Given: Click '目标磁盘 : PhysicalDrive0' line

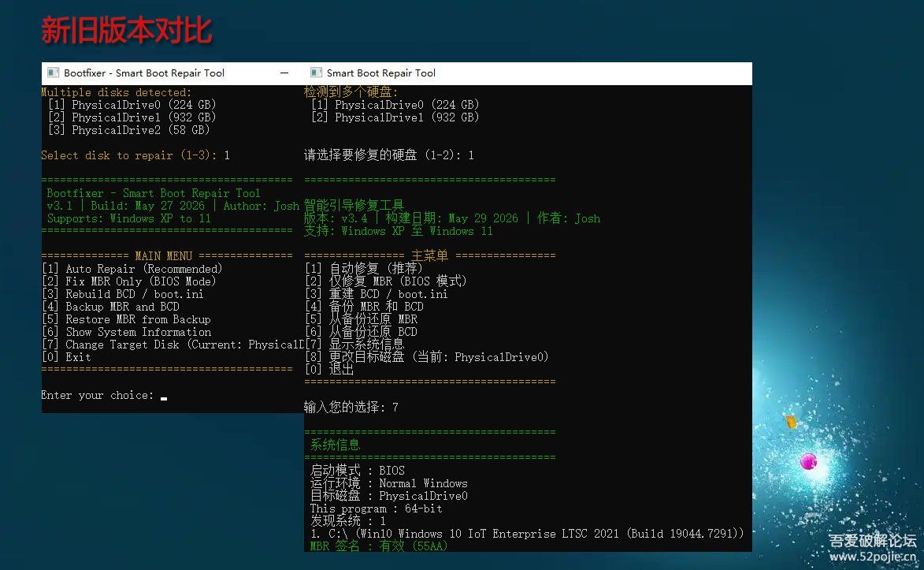Looking at the screenshot, I should coord(389,496).
